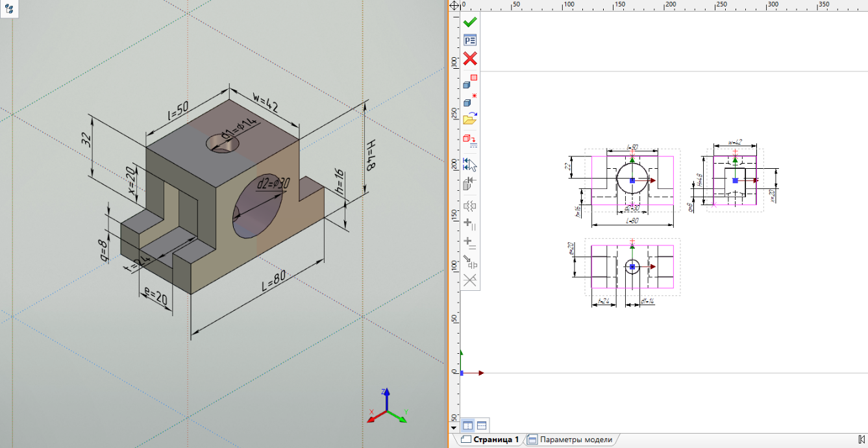The image size is (868, 448).
Task: Click the grayed diagonal arrow alignment icon
Action: 470,262
